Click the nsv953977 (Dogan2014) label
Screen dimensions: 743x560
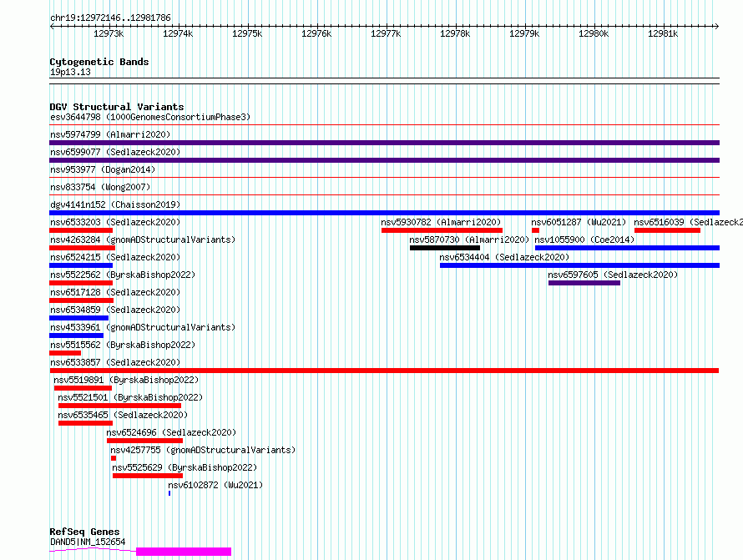point(103,169)
